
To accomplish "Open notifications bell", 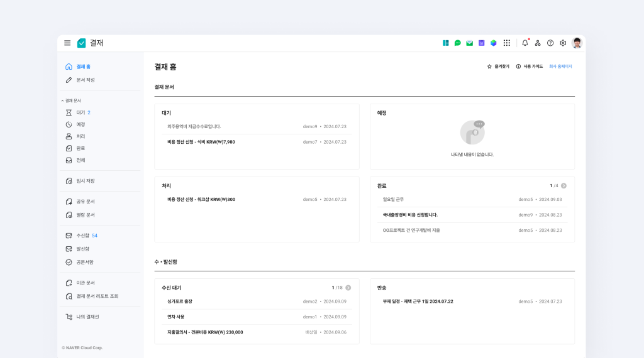I will [525, 43].
